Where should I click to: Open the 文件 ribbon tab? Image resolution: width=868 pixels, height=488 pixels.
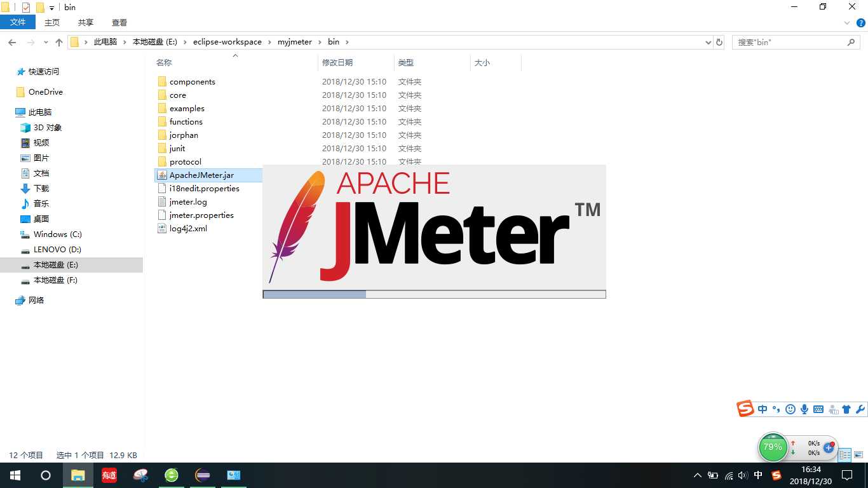click(x=18, y=22)
